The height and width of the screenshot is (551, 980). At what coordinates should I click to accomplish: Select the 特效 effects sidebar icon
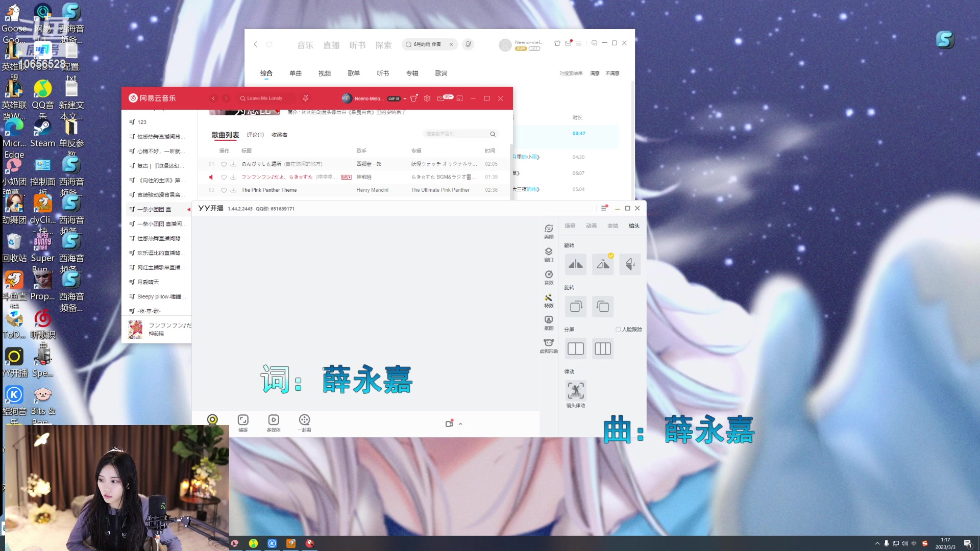click(x=549, y=300)
